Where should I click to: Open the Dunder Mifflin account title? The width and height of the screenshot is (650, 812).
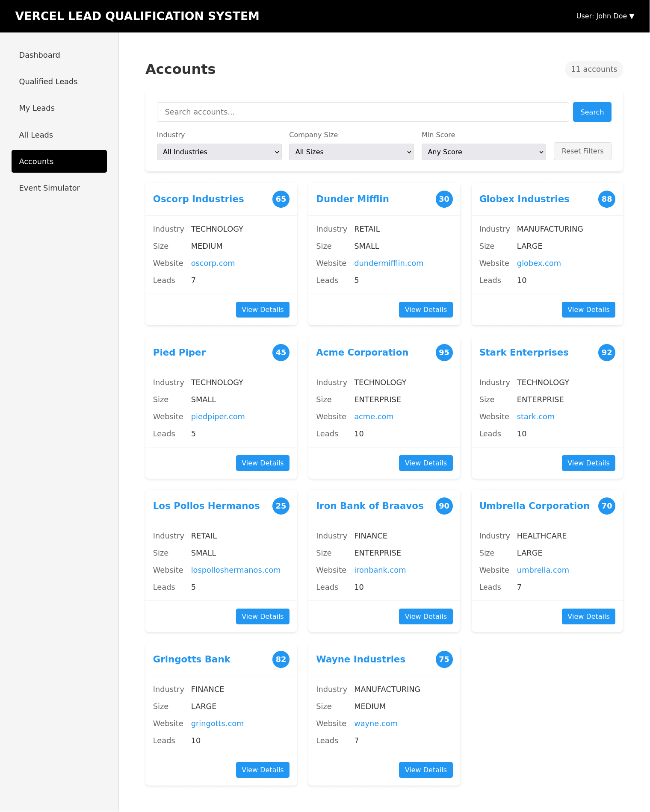click(x=352, y=199)
